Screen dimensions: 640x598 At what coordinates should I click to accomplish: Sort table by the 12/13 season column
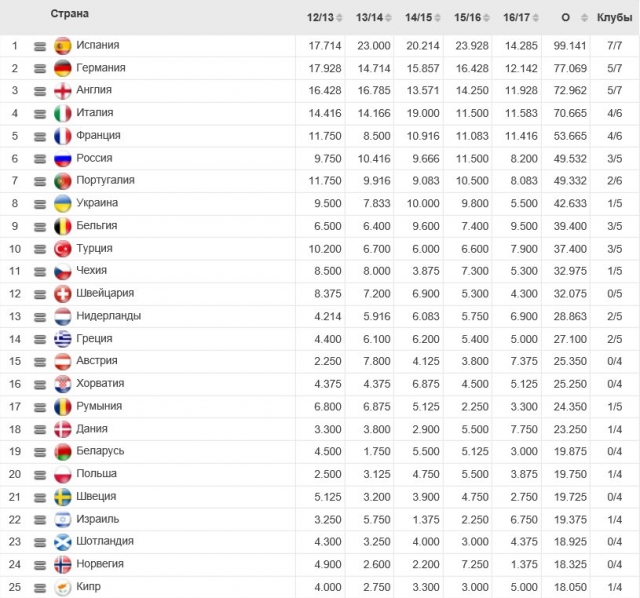point(325,18)
